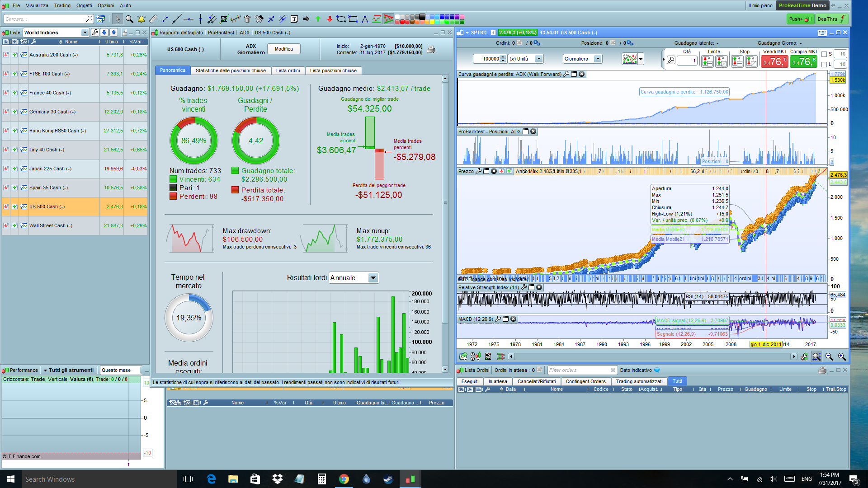The width and height of the screenshot is (868, 488).
Task: Click the Modifica button
Action: 283,49
